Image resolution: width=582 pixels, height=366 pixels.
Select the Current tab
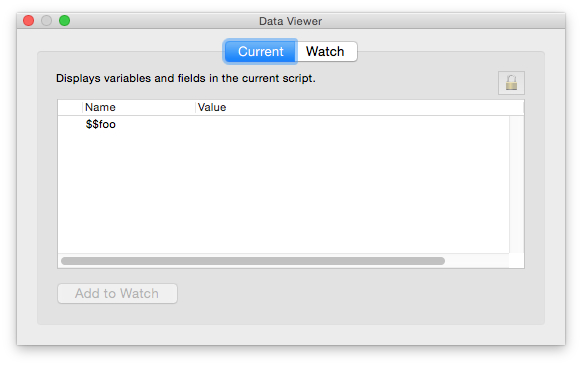coord(260,51)
